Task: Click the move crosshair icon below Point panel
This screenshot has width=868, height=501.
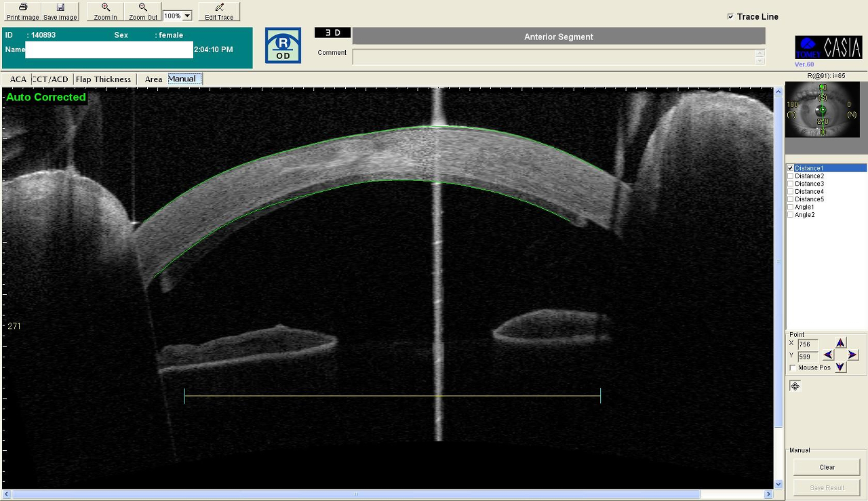Action: point(795,386)
